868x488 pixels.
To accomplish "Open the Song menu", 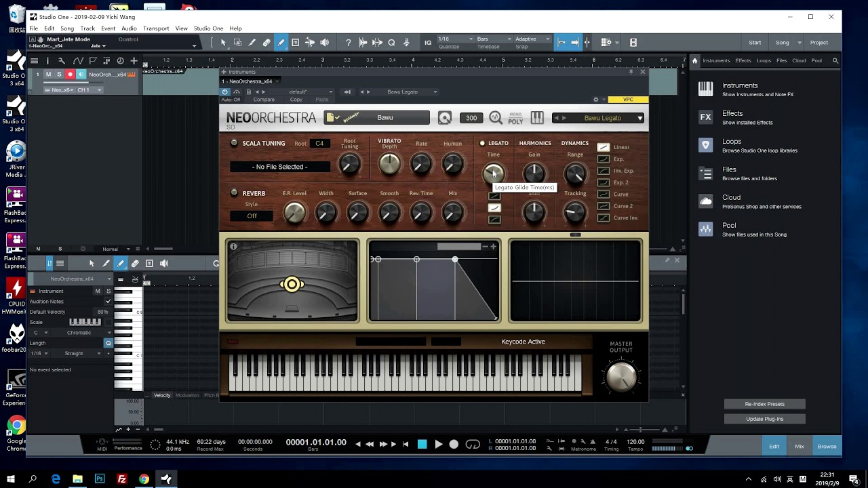I will [x=67, y=28].
